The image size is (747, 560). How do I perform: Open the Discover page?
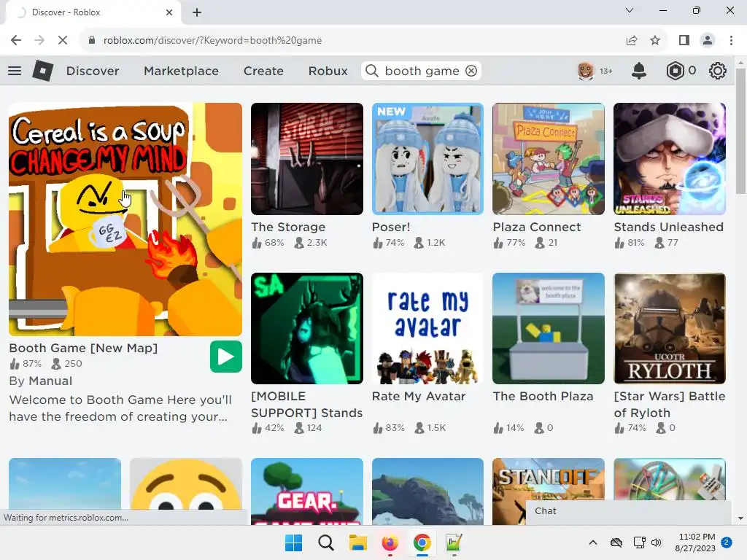[x=93, y=71]
